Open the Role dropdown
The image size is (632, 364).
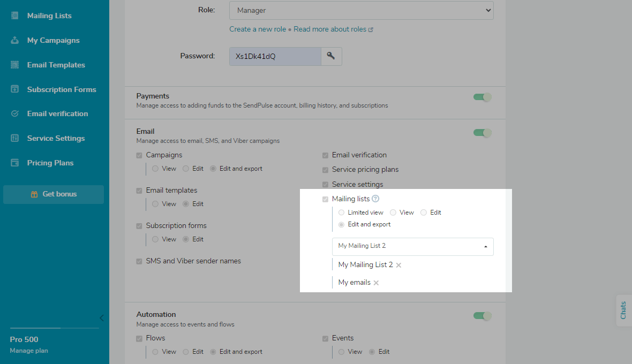361,10
